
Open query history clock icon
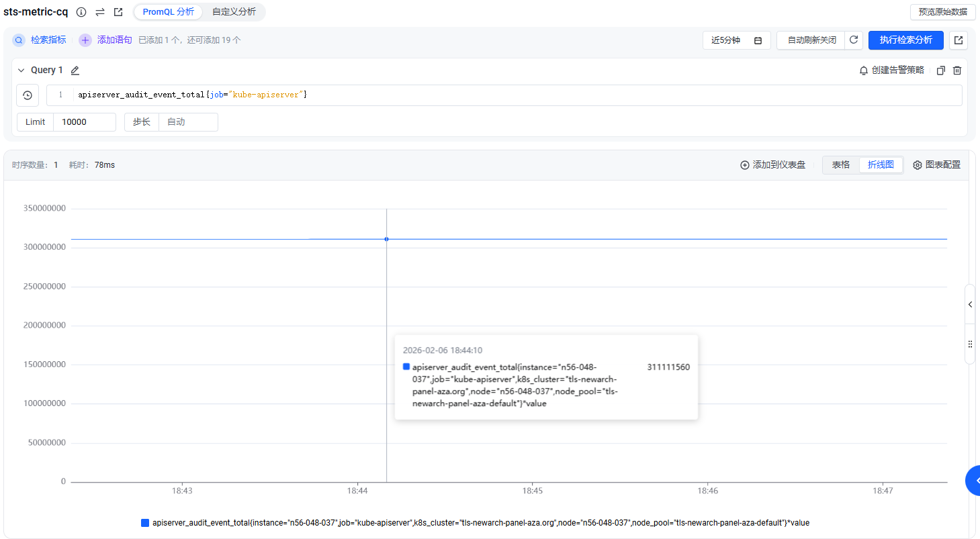coord(28,95)
